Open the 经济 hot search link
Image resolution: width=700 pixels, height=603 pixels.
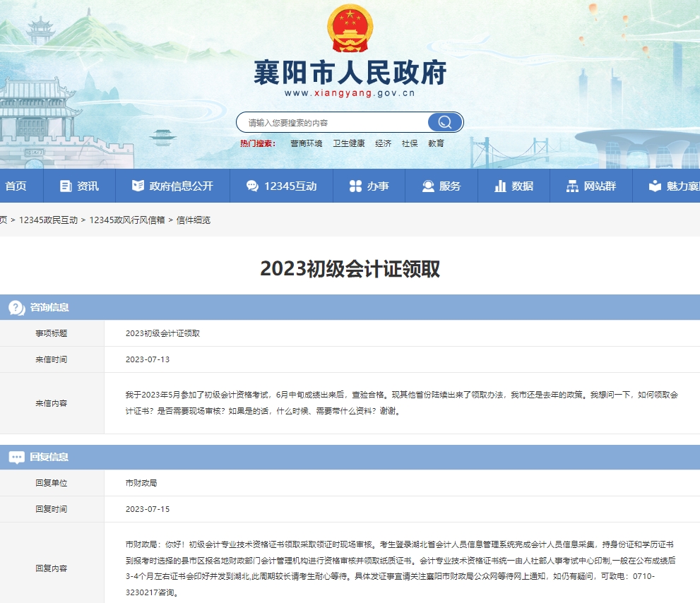tap(382, 143)
